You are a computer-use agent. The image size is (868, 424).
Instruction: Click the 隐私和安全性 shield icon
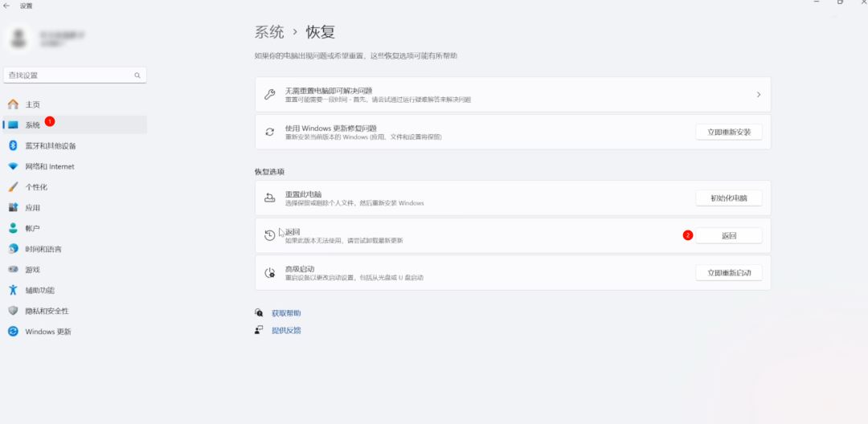click(14, 311)
